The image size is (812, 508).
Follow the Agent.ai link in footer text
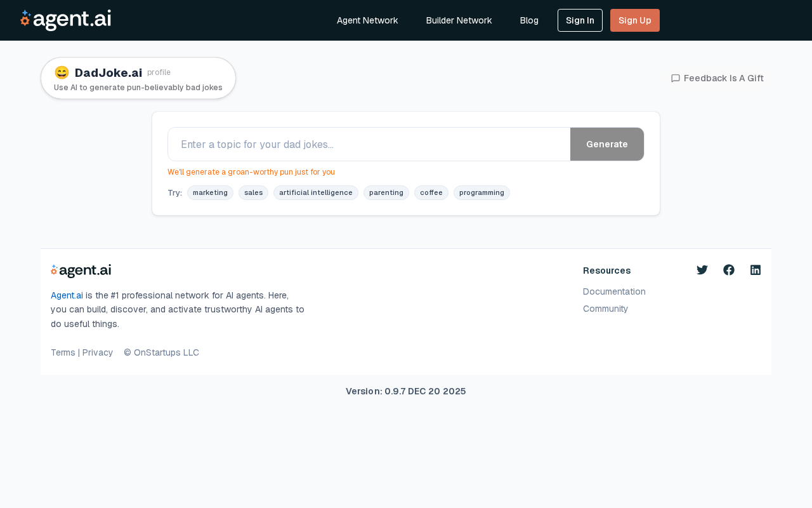click(x=67, y=295)
